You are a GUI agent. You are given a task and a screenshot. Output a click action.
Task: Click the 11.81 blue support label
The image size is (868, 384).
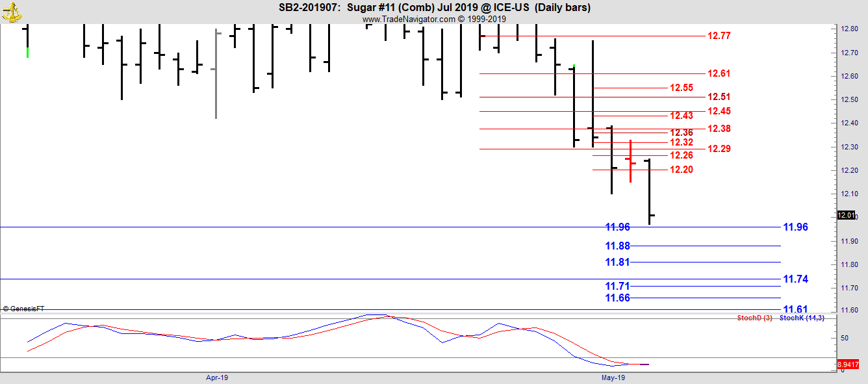[617, 262]
